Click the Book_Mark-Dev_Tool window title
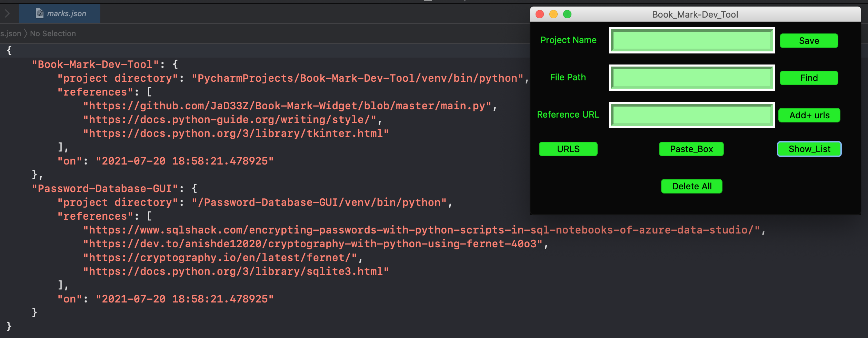Image resolution: width=868 pixels, height=338 pixels. coord(695,14)
